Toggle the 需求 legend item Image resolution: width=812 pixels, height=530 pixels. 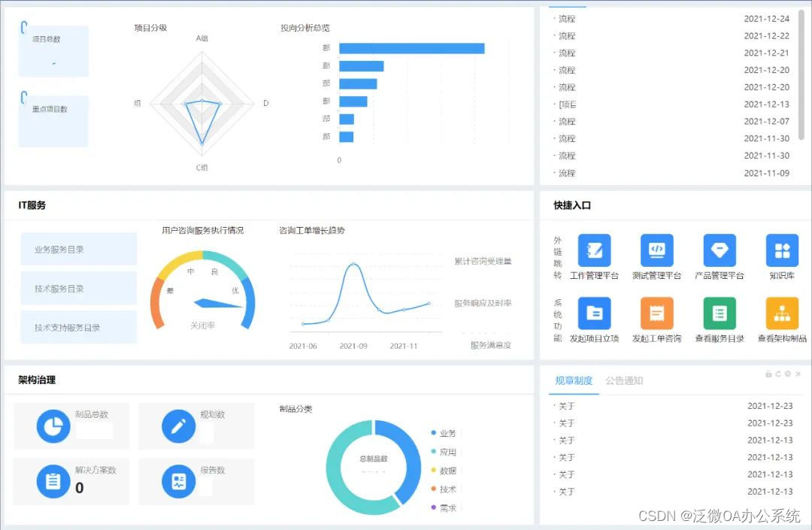[x=444, y=508]
